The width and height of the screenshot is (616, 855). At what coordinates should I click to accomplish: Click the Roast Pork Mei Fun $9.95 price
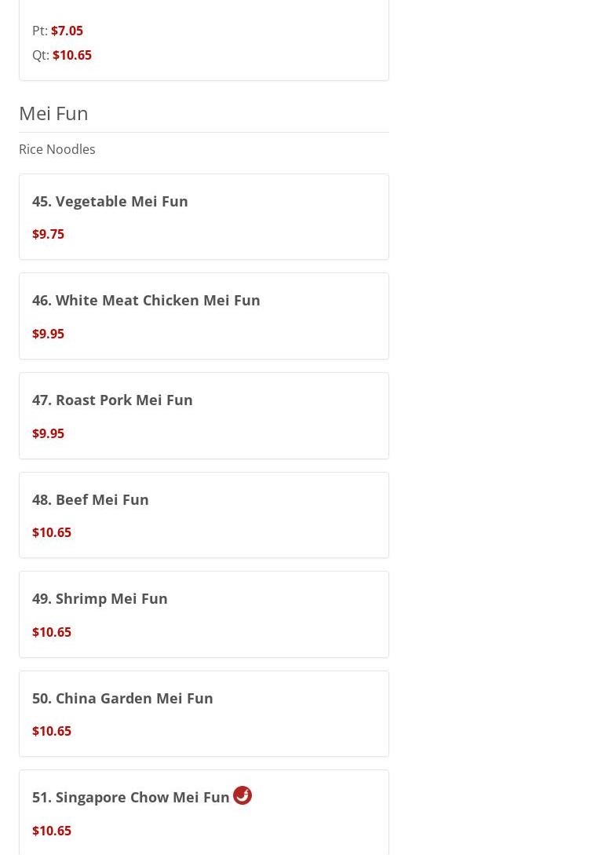point(48,433)
